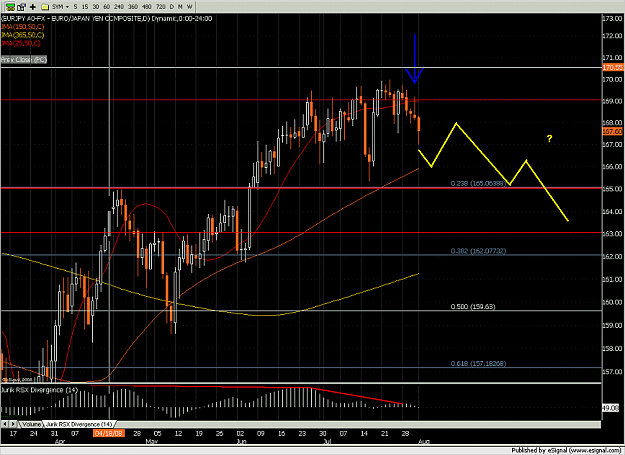Select the M monthly interval

(x=180, y=7)
